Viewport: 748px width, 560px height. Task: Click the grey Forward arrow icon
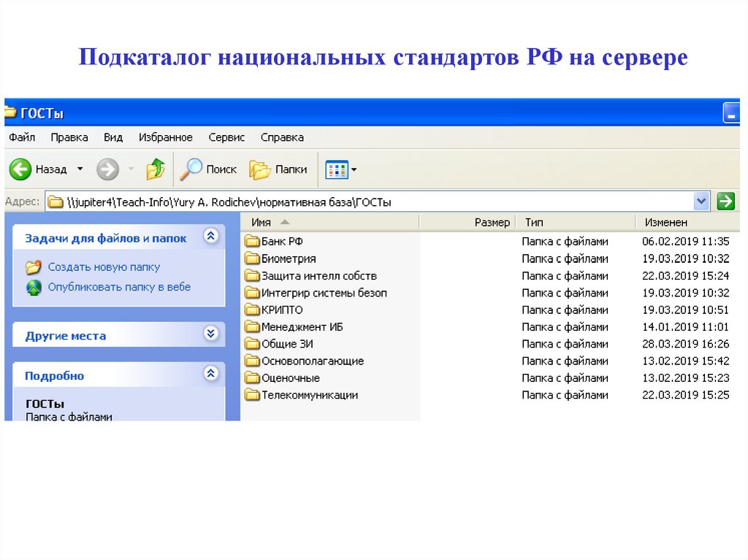click(x=108, y=169)
